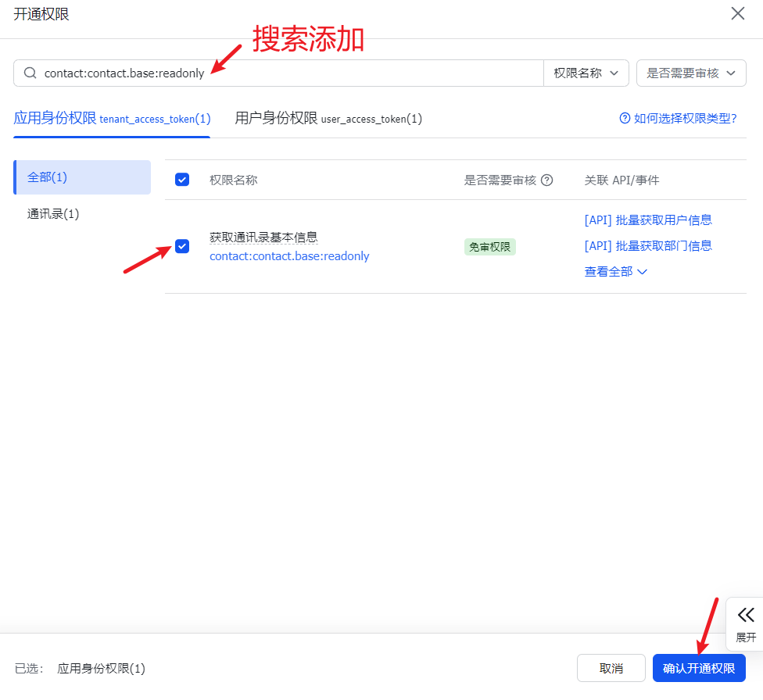The height and width of the screenshot is (700, 763).
Task: Click the contact:contact.base:readonly scope link
Action: (289, 256)
